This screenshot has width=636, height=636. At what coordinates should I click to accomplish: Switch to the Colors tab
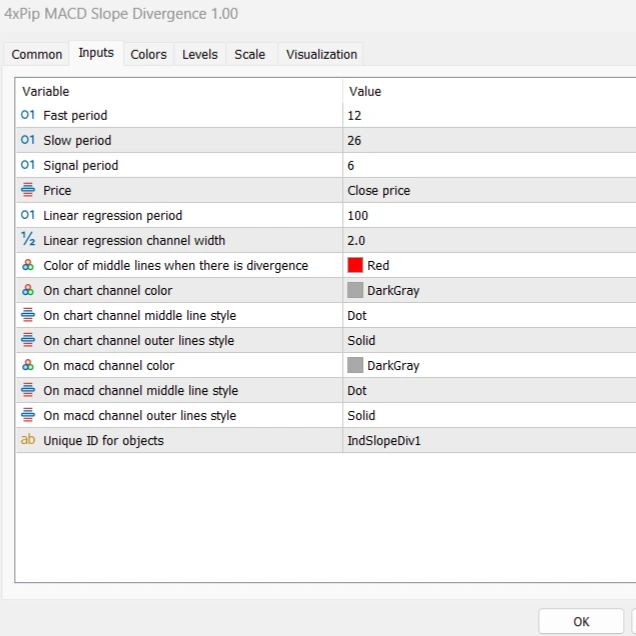pos(149,54)
